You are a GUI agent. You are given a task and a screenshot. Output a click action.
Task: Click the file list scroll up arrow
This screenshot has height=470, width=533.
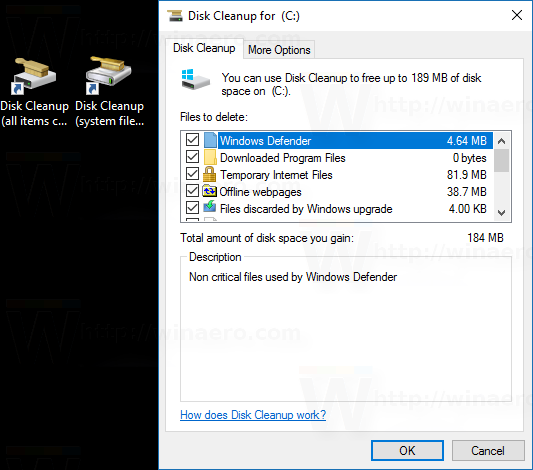[x=501, y=141]
